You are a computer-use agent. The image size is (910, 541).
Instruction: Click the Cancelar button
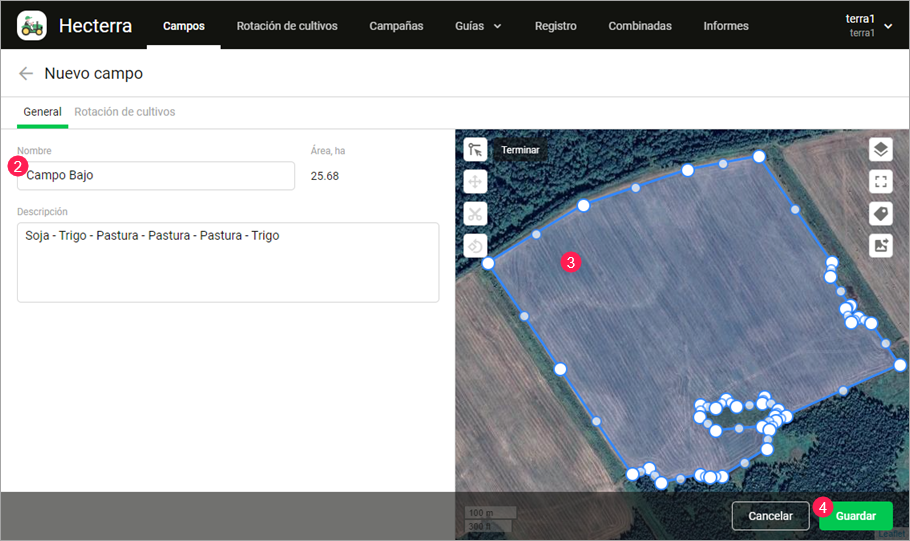(x=770, y=515)
